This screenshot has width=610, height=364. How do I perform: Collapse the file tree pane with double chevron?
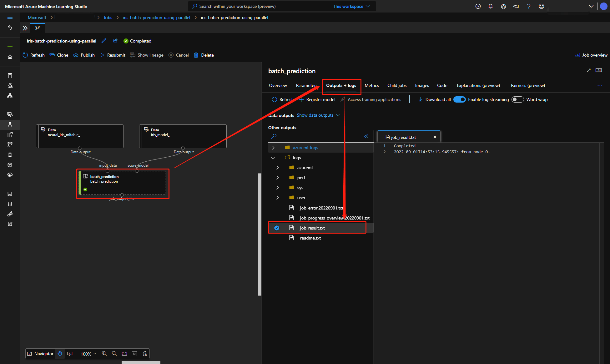tap(366, 136)
